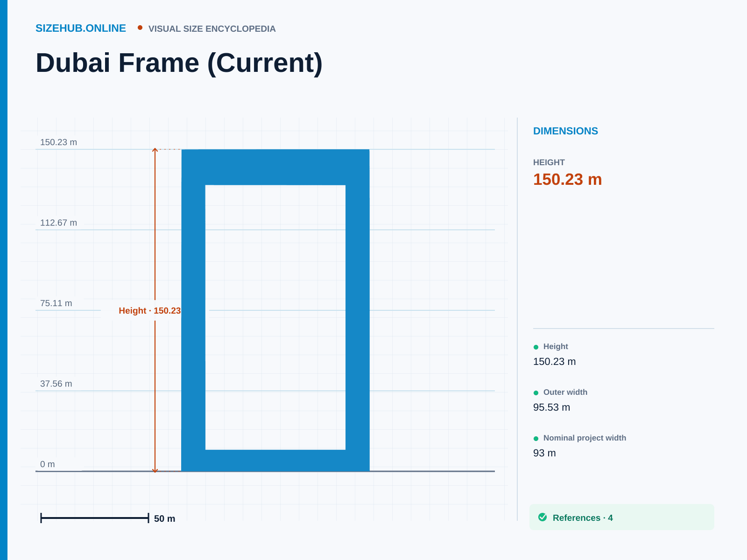Open the References · 4 button
Image resolution: width=747 pixels, height=560 pixels.
[622, 517]
